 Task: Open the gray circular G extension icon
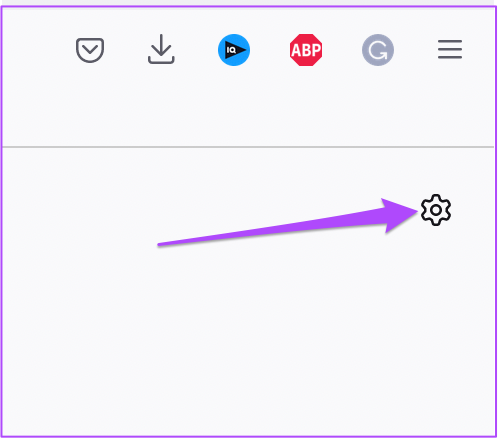[378, 50]
